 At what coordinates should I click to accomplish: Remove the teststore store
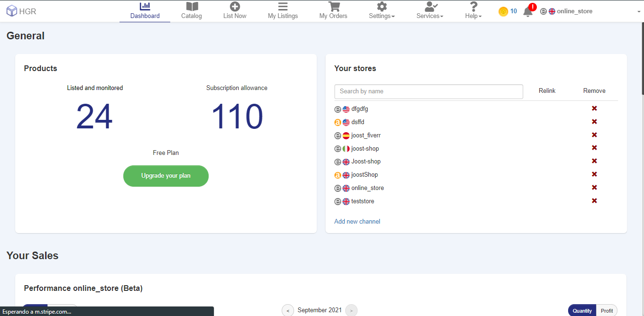pos(594,201)
